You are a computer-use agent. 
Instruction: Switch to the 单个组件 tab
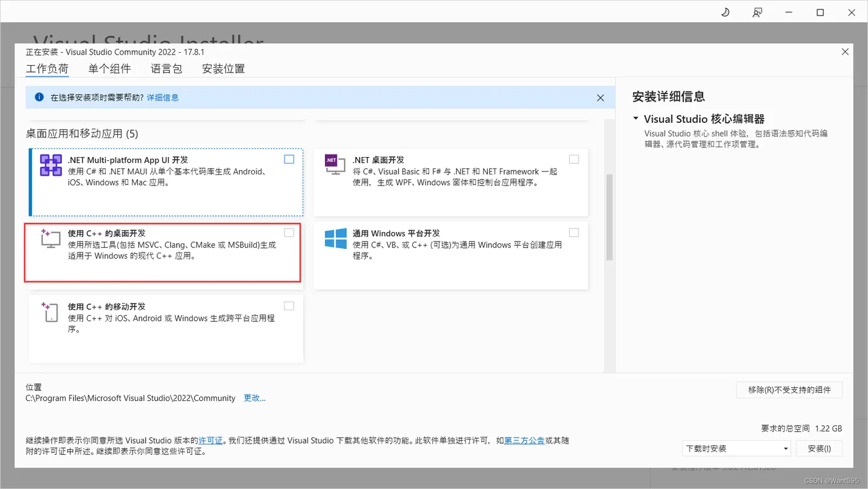[110, 69]
